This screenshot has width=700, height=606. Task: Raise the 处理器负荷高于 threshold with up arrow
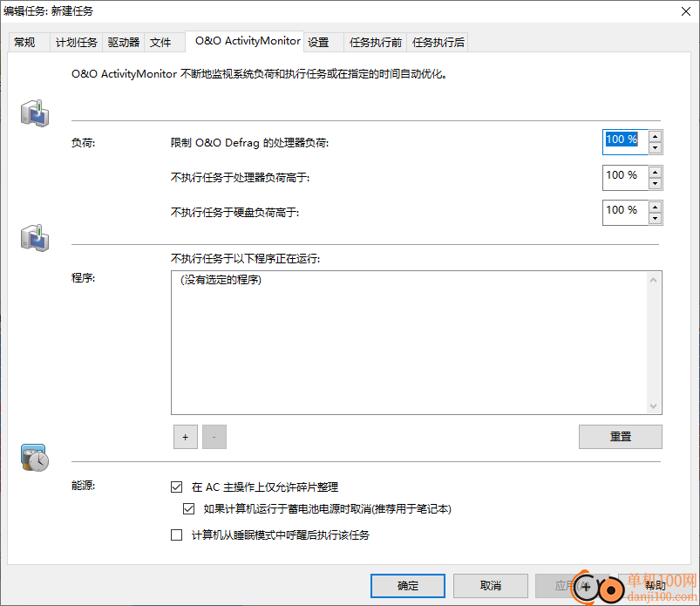655,172
